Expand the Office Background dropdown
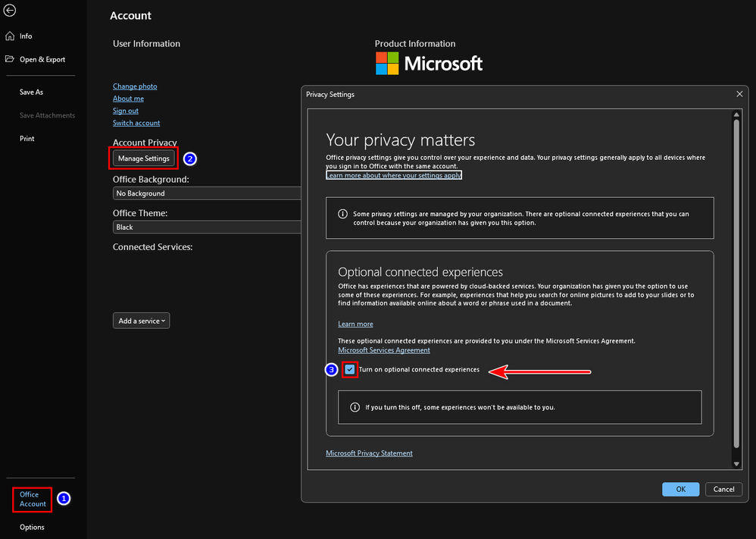Viewport: 756px width, 539px height. point(206,193)
